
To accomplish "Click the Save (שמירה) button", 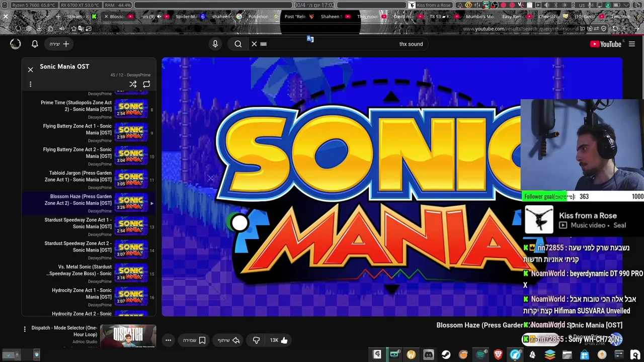I will coord(194,340).
